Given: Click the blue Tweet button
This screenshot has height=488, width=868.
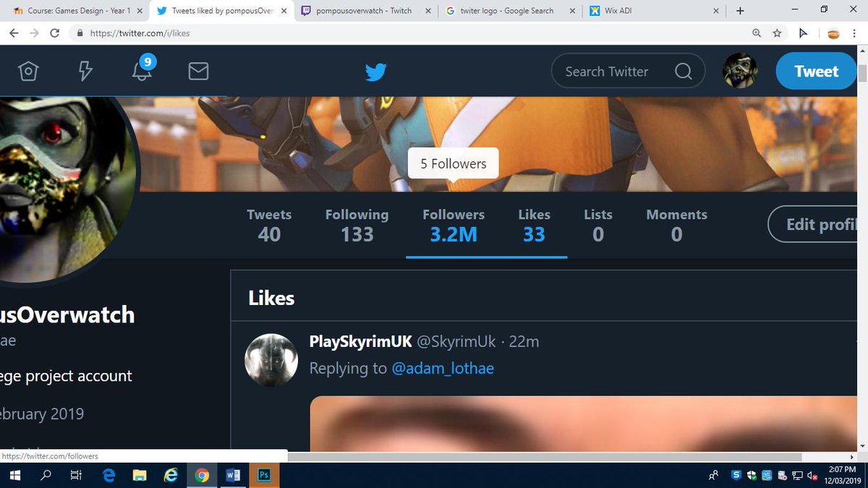Looking at the screenshot, I should 816,71.
